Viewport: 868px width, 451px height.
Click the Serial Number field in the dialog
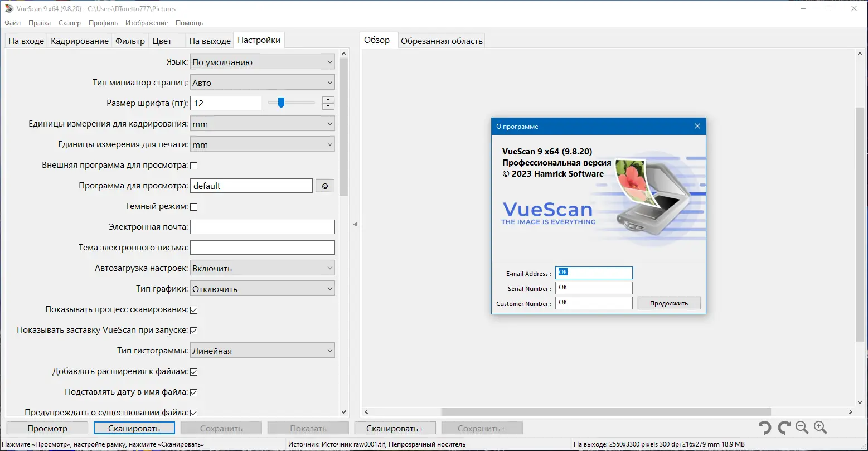click(594, 288)
